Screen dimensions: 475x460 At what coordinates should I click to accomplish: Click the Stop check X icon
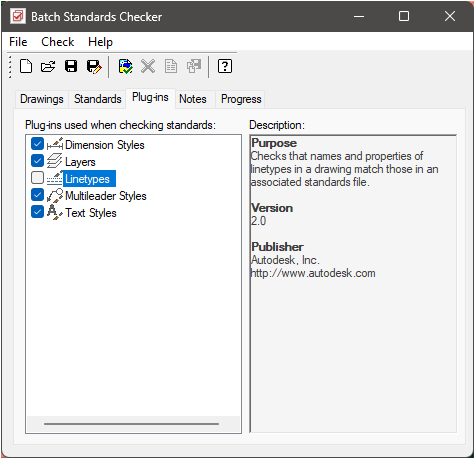[x=148, y=66]
